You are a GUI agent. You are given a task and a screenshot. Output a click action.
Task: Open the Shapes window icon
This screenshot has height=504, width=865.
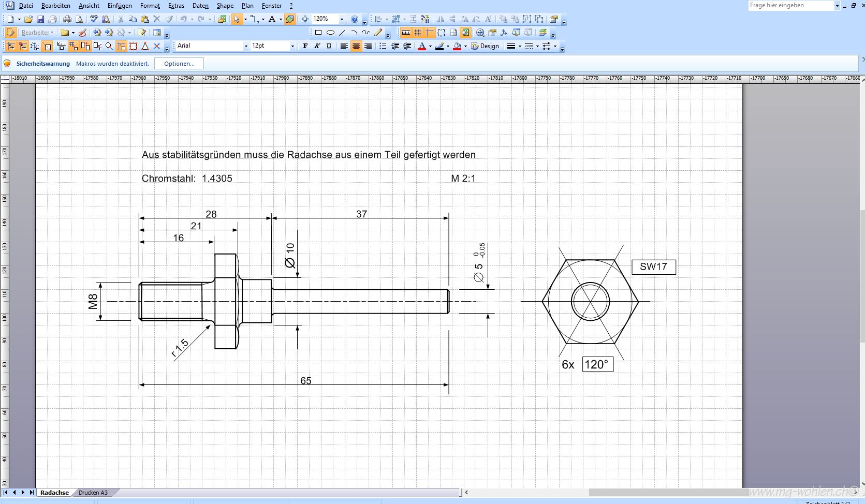tap(222, 19)
